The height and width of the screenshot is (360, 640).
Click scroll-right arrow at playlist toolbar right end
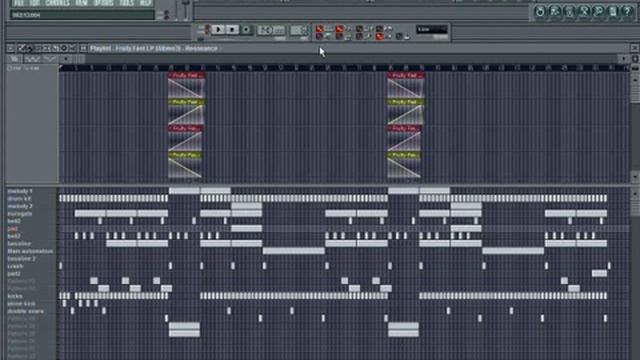pyautogui.click(x=624, y=59)
